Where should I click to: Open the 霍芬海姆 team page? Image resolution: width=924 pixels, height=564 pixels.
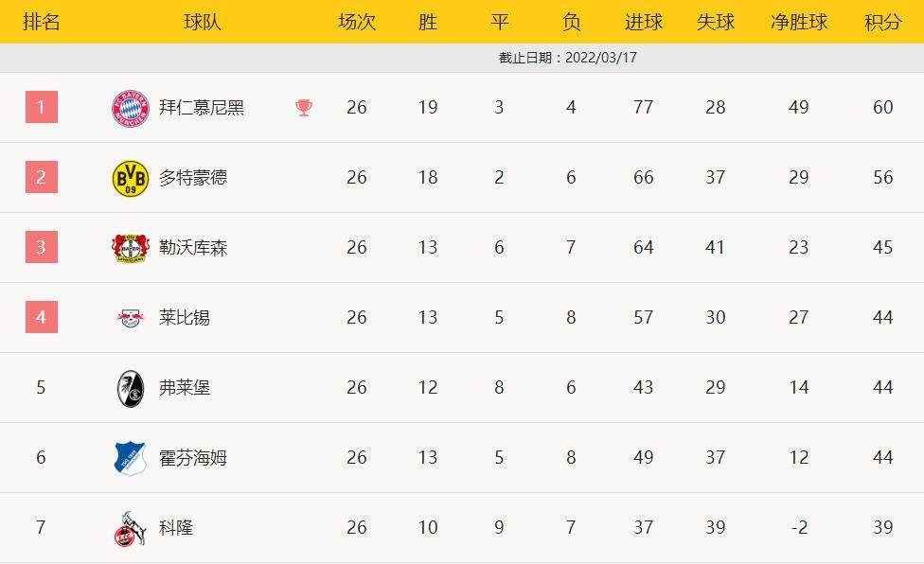(x=193, y=458)
